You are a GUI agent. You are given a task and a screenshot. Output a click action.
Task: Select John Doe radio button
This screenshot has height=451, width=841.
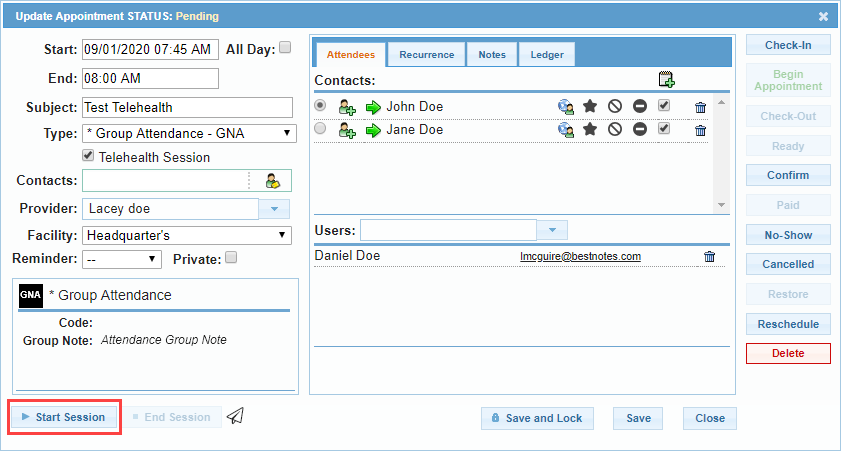click(320, 105)
